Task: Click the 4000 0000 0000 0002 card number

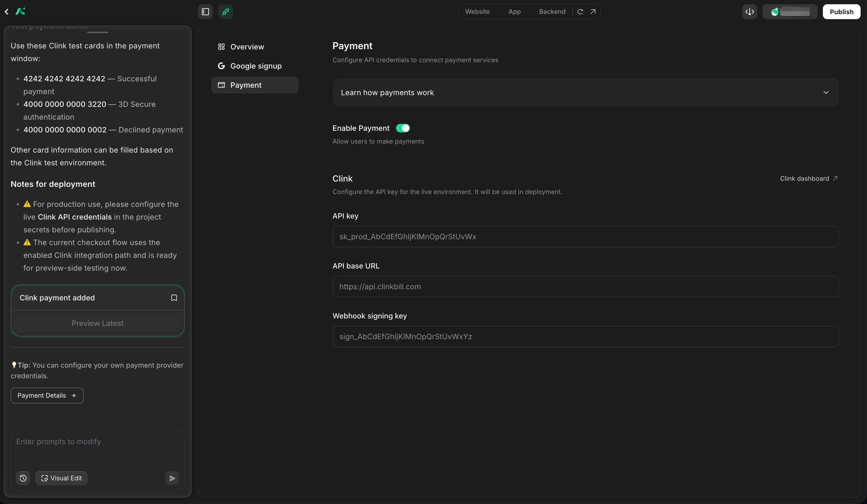Action: (x=65, y=130)
